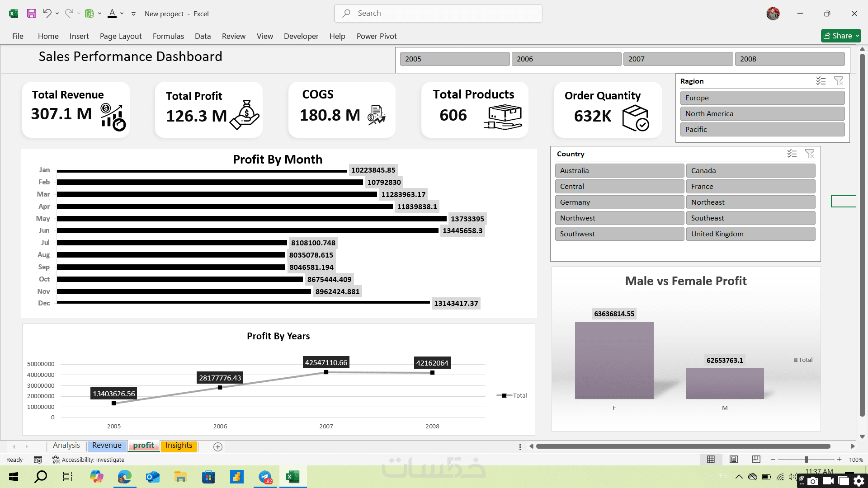Open Customize Quick Access Toolbar dropdown
Screen dimensions: 868x488
133,14
